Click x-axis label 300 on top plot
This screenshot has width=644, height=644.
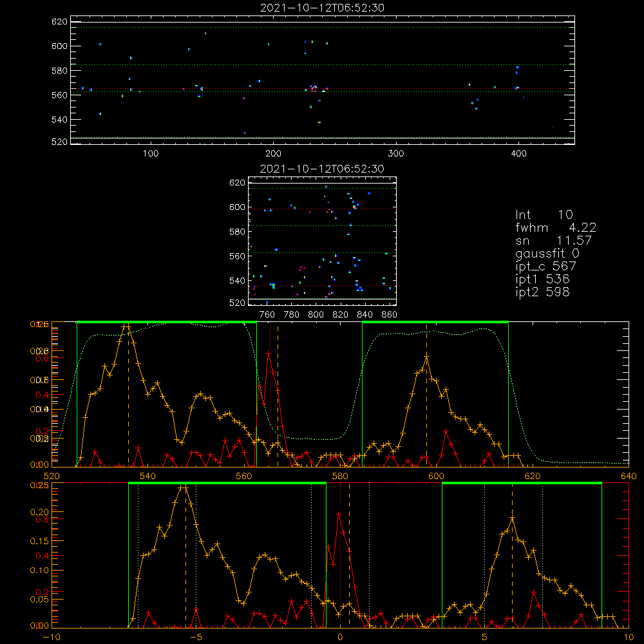click(x=396, y=154)
